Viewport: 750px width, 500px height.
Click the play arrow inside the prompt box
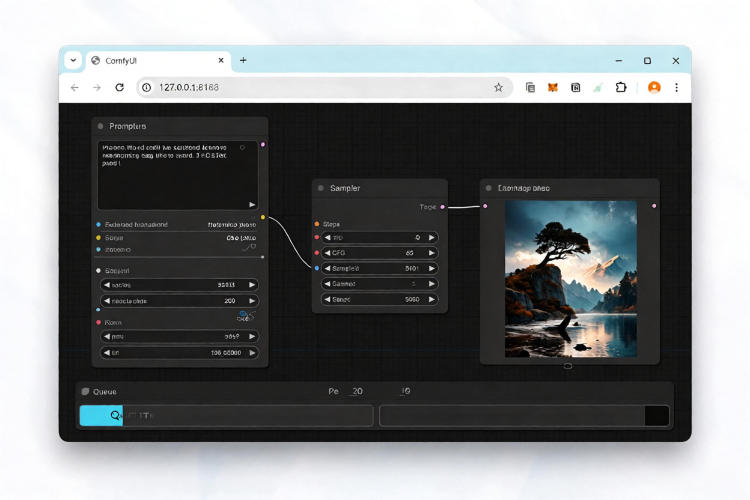252,205
